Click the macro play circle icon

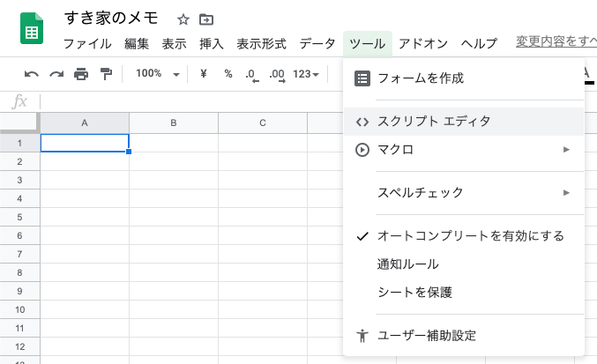[x=362, y=150]
